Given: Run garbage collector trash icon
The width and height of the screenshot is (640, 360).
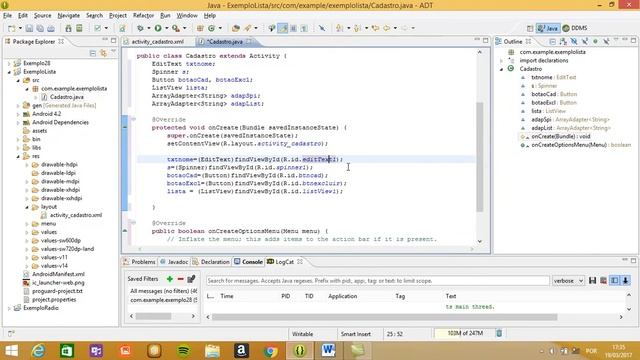Looking at the screenshot, I should pos(499,333).
